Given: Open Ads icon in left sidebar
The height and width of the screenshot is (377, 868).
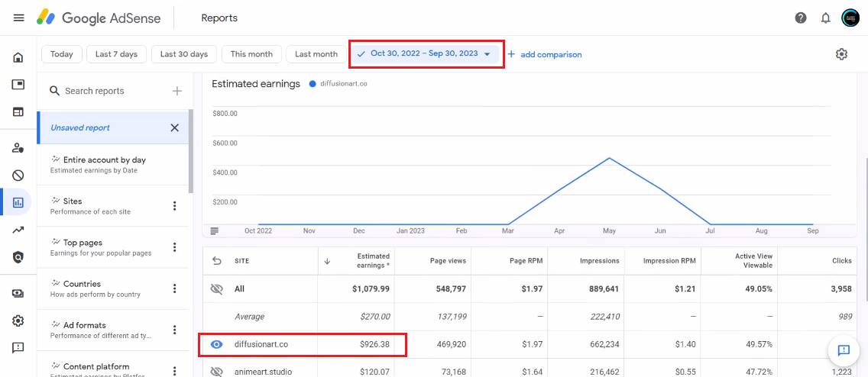Looking at the screenshot, I should (18, 85).
